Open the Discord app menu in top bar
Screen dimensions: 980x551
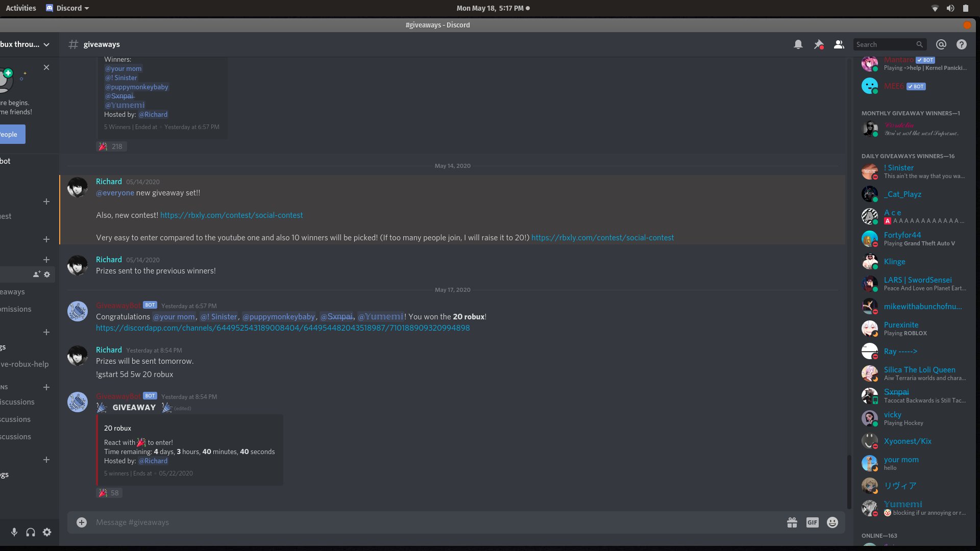67,8
